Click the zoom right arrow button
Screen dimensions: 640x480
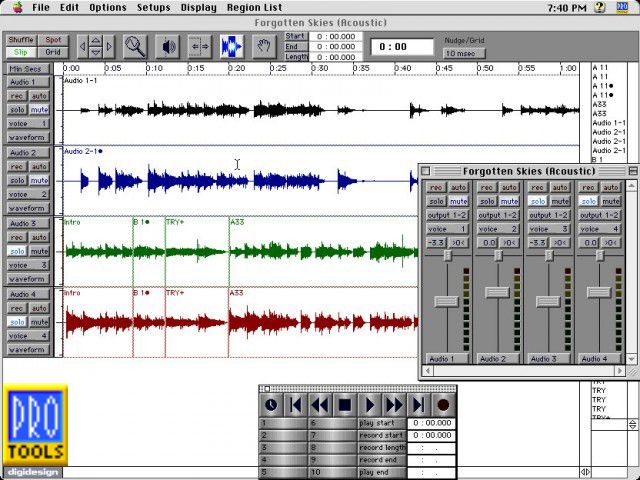(x=109, y=47)
